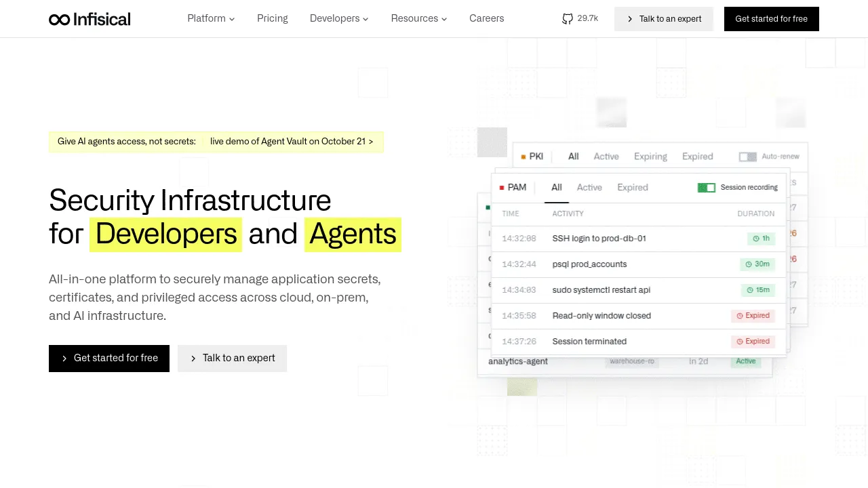Click hero Get started for free button

[x=109, y=359]
